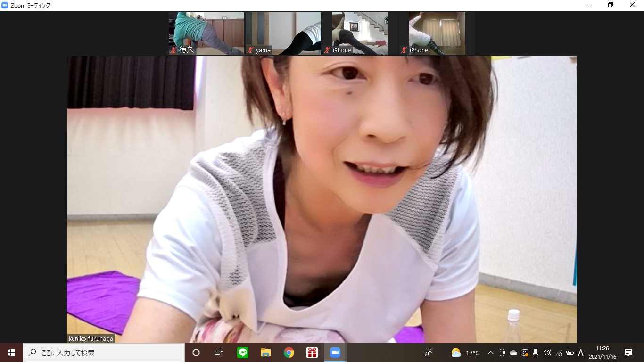Viewport: 644px width, 362px height.
Task: Select participant thumbnail named yama
Action: [283, 33]
